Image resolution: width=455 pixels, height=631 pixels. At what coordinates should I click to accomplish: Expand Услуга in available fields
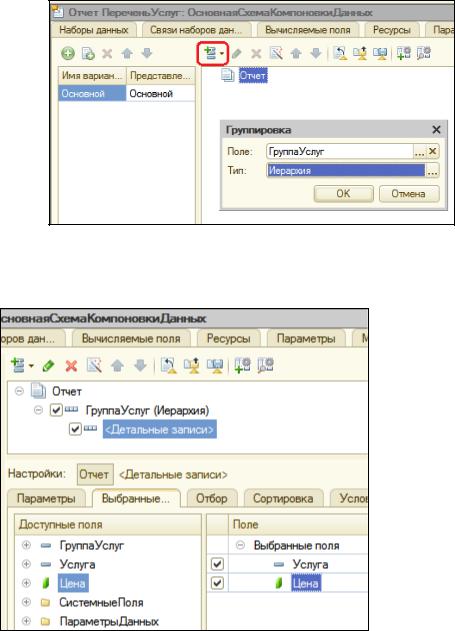[26, 564]
